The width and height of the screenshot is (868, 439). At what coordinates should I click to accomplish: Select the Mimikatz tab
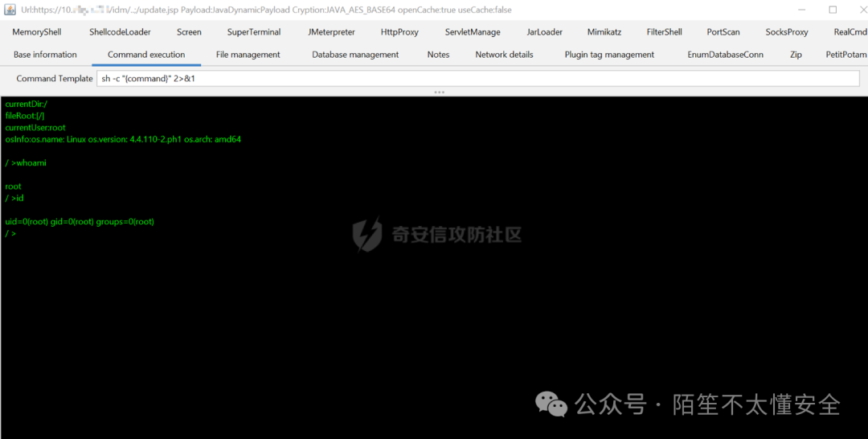pos(604,32)
